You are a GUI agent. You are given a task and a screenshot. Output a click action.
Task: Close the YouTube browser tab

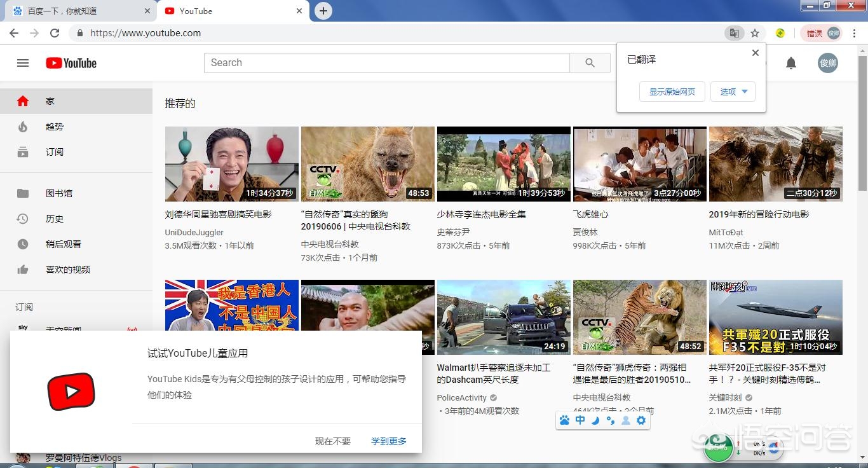(299, 11)
